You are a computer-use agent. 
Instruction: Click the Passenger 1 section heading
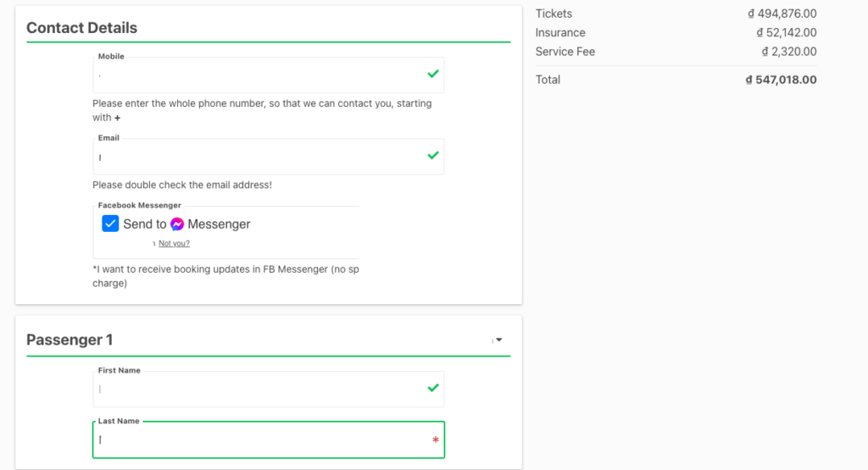[70, 340]
